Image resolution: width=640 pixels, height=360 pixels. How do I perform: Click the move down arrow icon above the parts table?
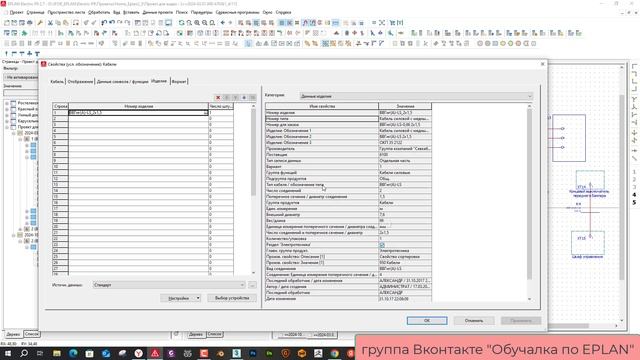(236, 98)
